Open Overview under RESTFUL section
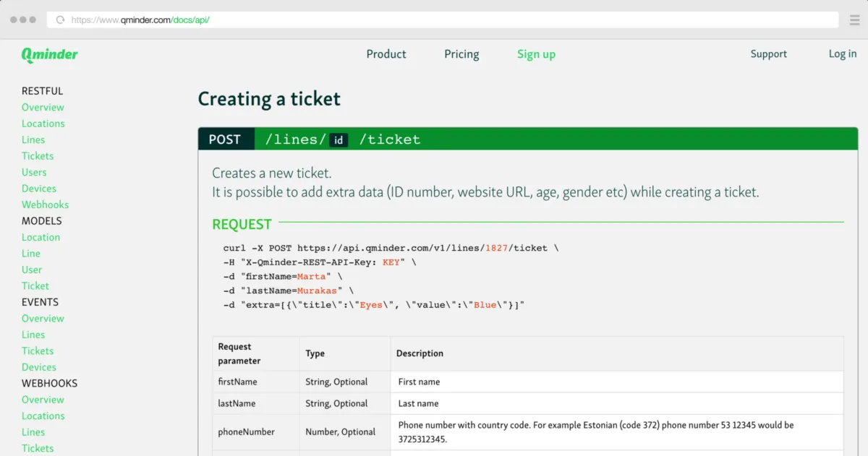Viewport: 868px width, 456px height. point(43,108)
